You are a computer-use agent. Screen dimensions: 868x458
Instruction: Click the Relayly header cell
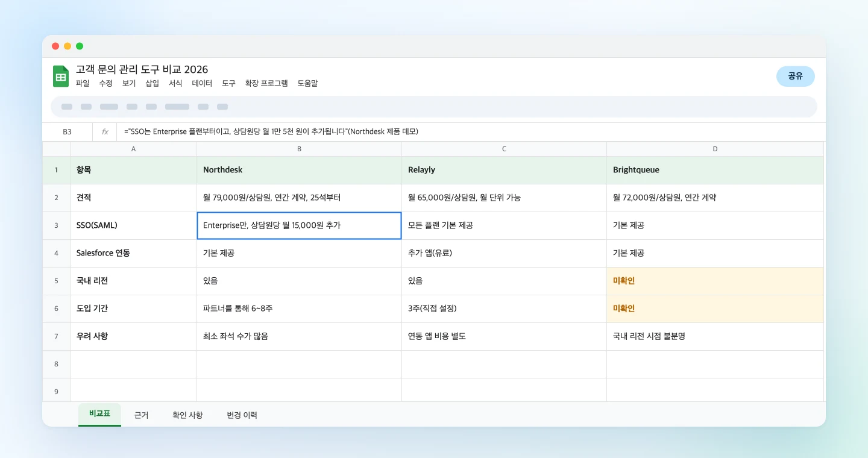(x=504, y=170)
